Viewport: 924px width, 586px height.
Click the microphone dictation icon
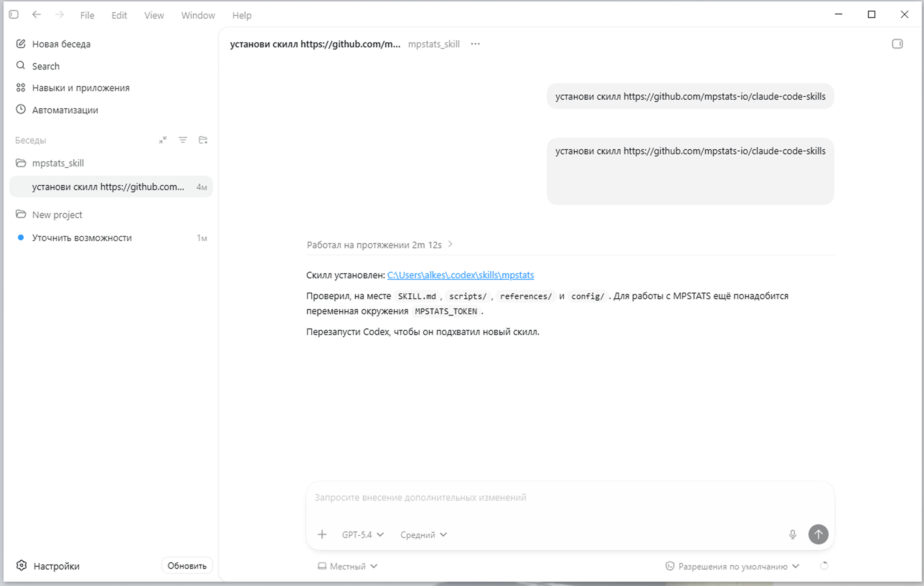[x=792, y=534]
